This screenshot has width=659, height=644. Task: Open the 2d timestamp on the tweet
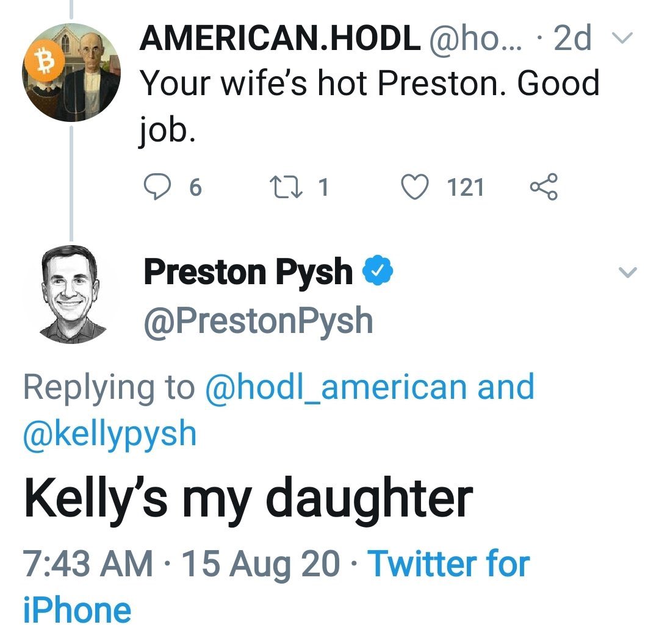(x=572, y=39)
